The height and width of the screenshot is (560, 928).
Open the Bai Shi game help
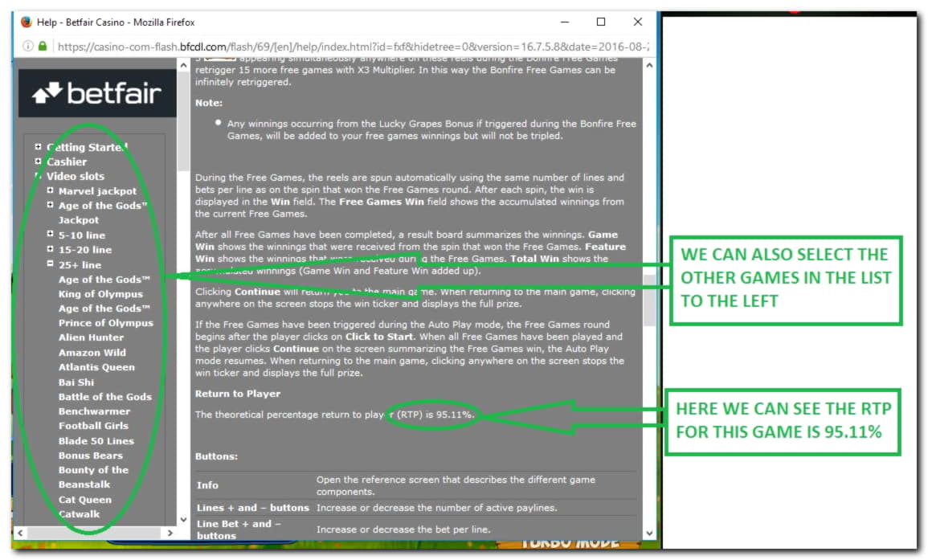pyautogui.click(x=76, y=382)
